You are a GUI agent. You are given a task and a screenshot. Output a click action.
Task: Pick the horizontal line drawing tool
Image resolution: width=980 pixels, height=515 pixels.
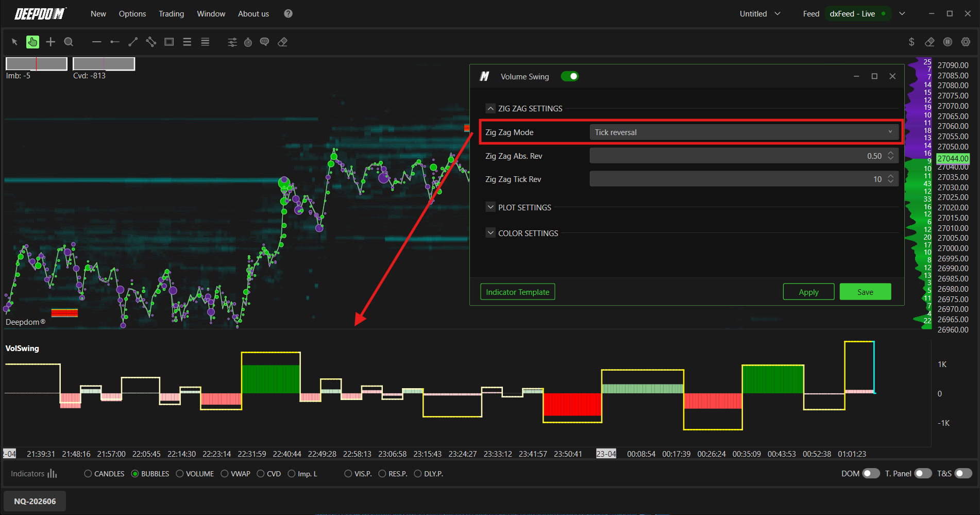tap(96, 42)
